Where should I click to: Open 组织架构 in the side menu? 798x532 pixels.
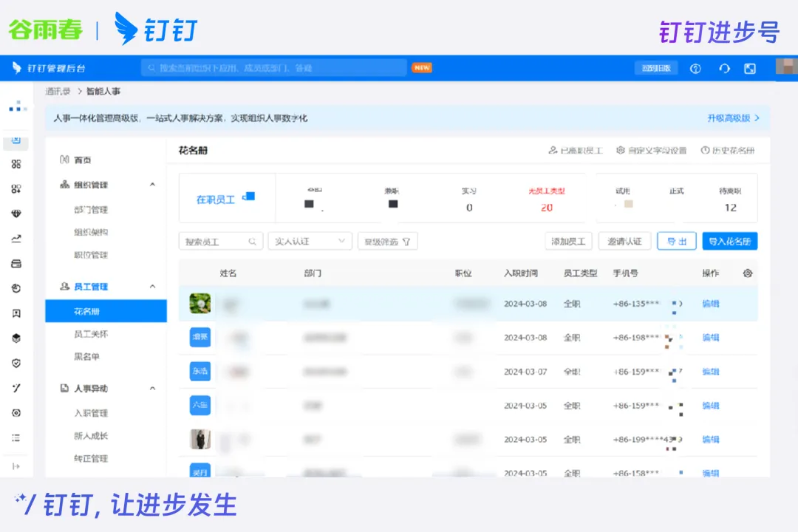pyautogui.click(x=91, y=232)
